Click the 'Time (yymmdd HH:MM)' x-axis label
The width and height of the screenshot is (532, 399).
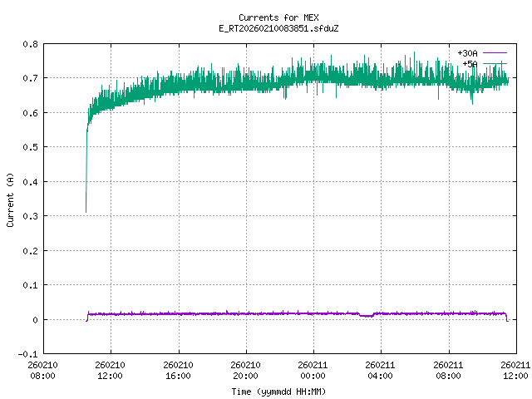[278, 391]
